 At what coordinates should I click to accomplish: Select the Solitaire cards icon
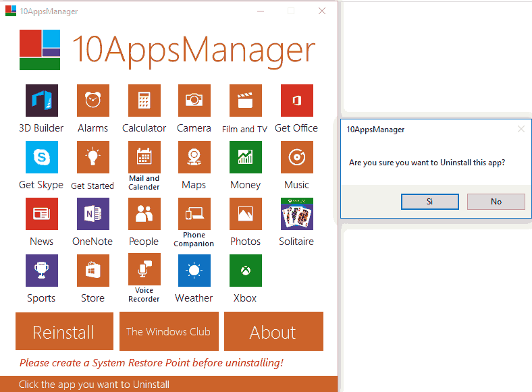click(x=297, y=214)
